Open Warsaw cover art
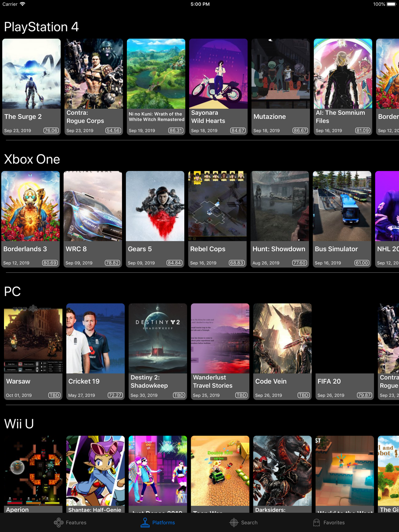Image resolution: width=399 pixels, height=532 pixels. (x=33, y=339)
